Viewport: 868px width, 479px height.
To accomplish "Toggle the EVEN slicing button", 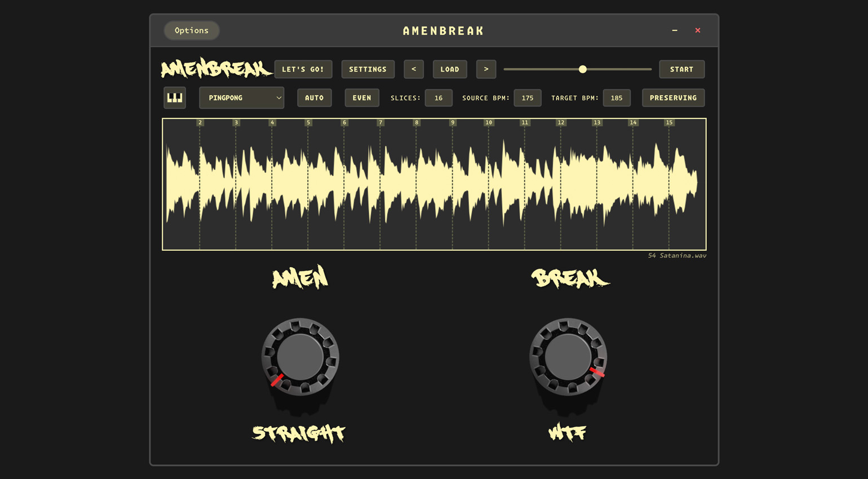I will point(362,98).
